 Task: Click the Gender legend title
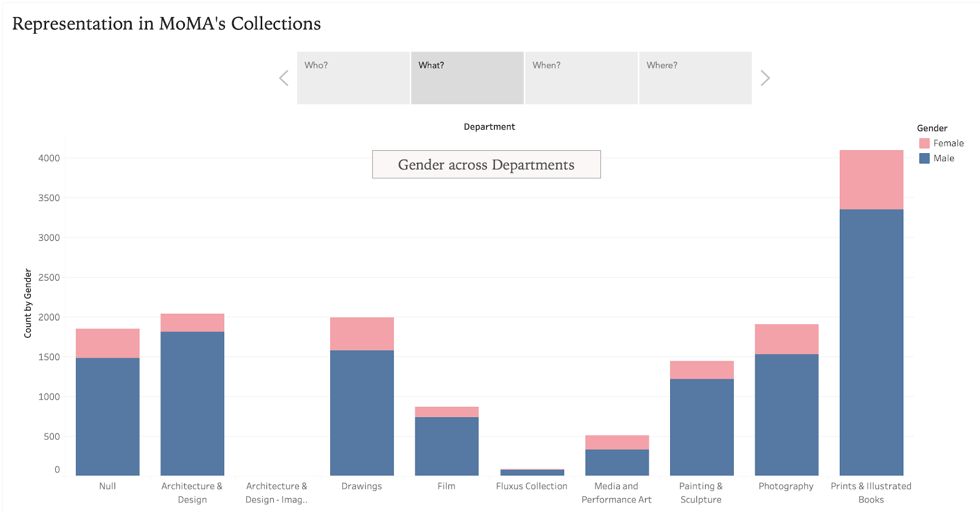point(932,128)
